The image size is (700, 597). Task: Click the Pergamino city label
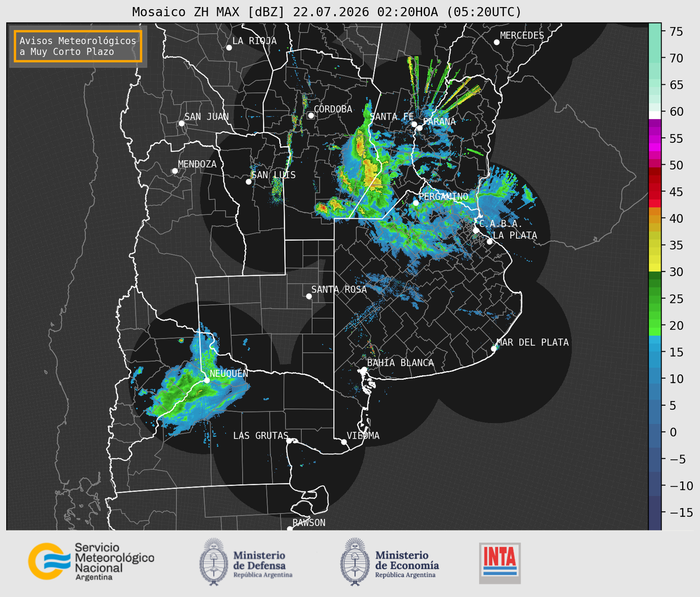[x=443, y=196]
